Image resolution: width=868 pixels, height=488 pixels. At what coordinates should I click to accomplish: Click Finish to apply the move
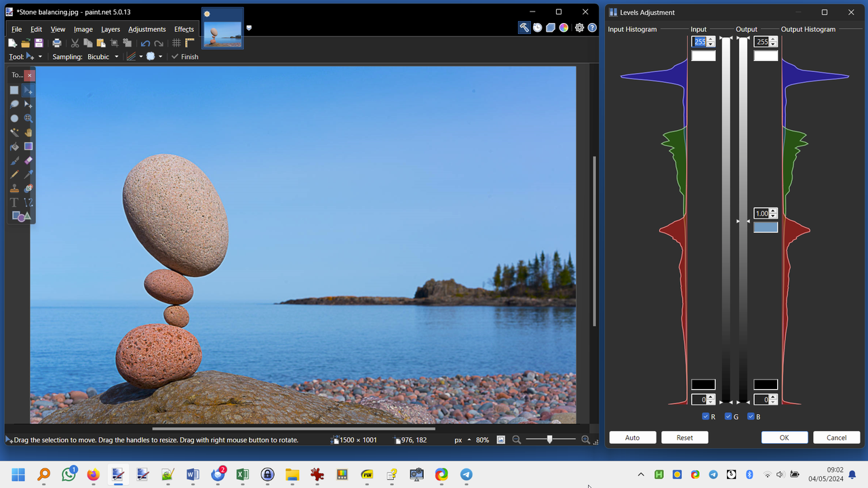[184, 56]
